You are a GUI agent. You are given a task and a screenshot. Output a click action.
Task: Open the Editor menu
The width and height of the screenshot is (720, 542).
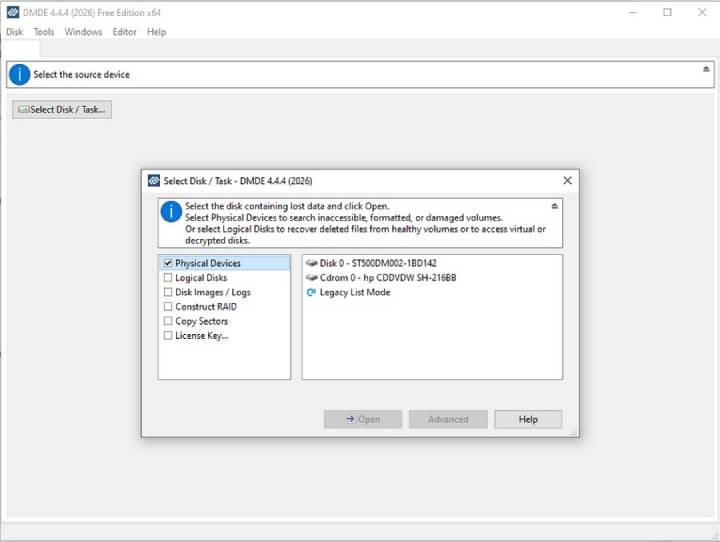[x=124, y=32]
